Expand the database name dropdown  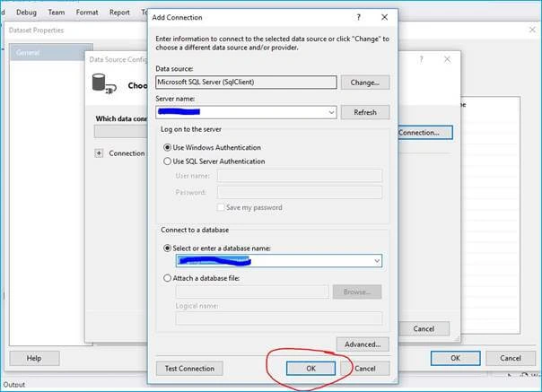[377, 261]
